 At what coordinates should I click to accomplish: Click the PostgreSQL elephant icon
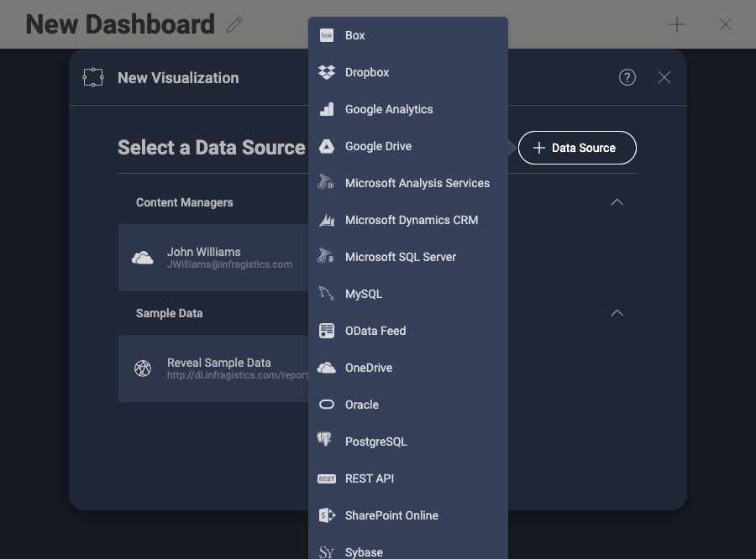324,440
